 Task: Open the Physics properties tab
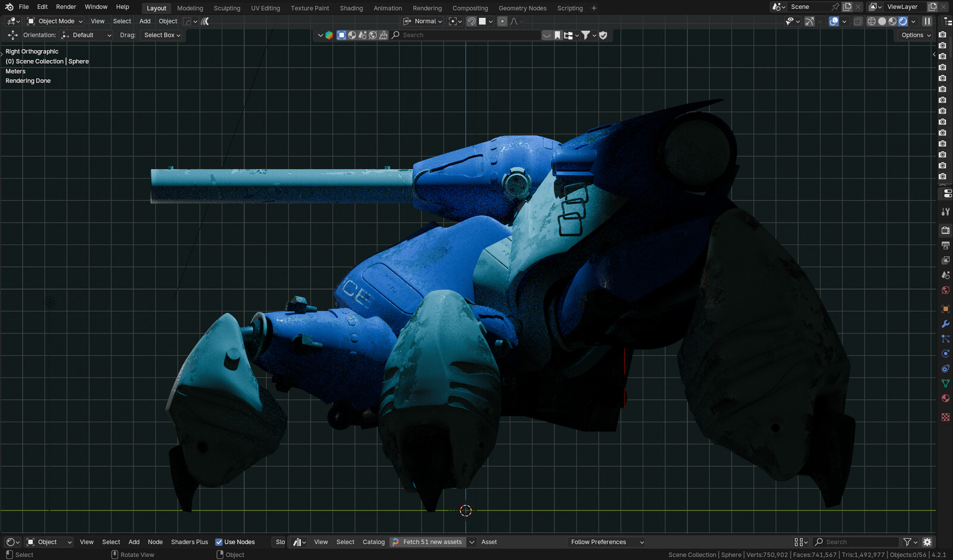point(945,353)
